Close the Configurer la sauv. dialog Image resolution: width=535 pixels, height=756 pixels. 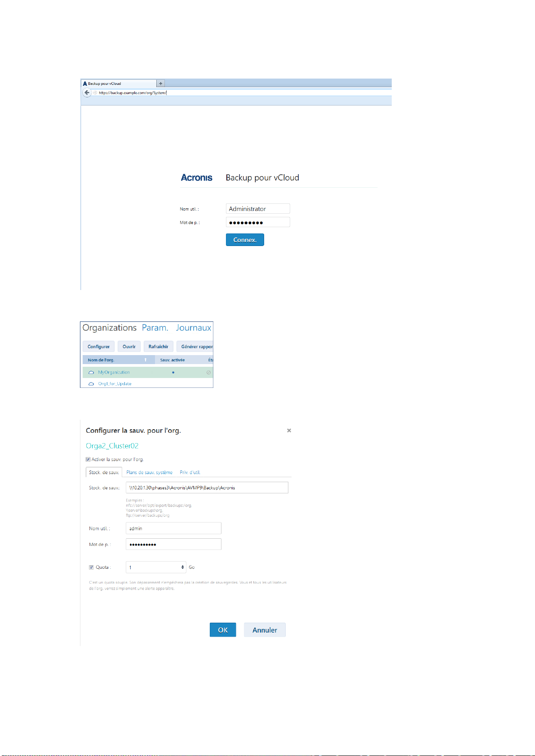click(x=289, y=431)
